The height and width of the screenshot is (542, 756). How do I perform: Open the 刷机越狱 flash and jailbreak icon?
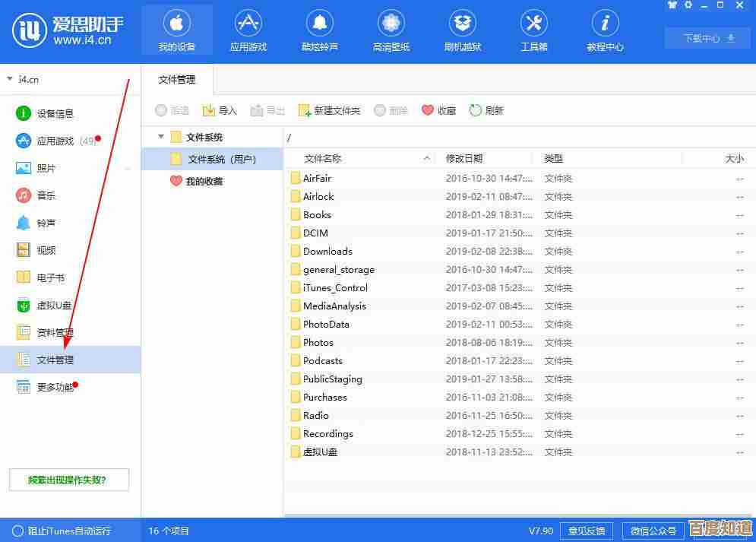pyautogui.click(x=463, y=24)
